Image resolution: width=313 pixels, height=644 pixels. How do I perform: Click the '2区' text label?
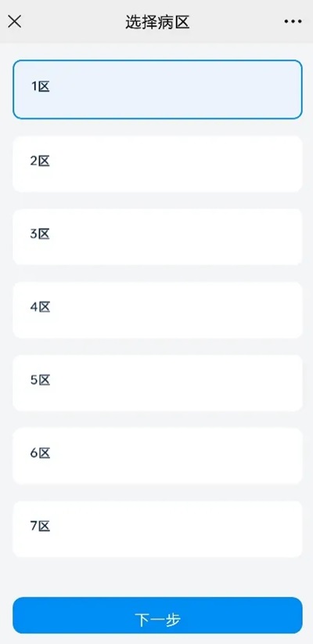[40, 161]
